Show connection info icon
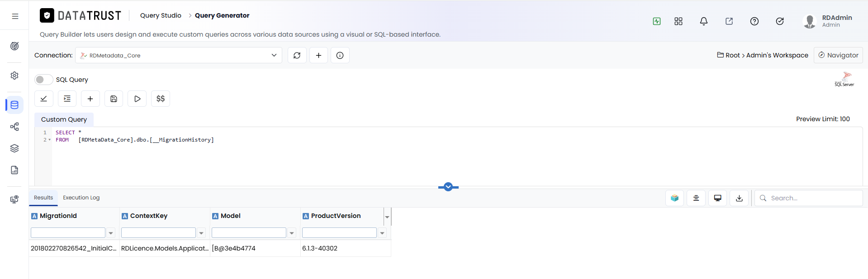This screenshot has height=279, width=868. coord(340,55)
